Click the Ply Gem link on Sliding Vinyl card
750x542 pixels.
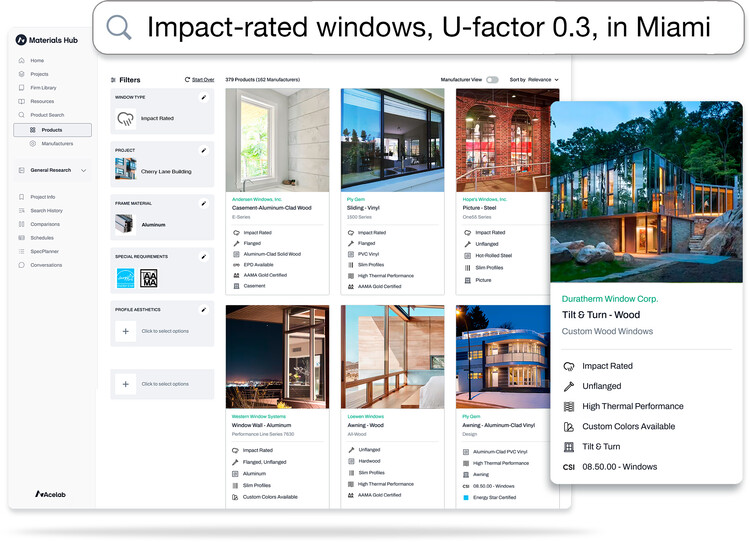tap(356, 199)
